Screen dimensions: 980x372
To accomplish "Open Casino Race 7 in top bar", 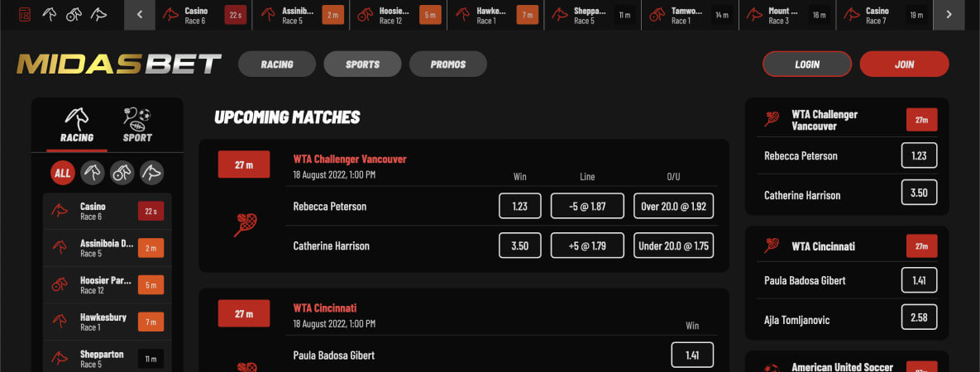I will [x=885, y=15].
